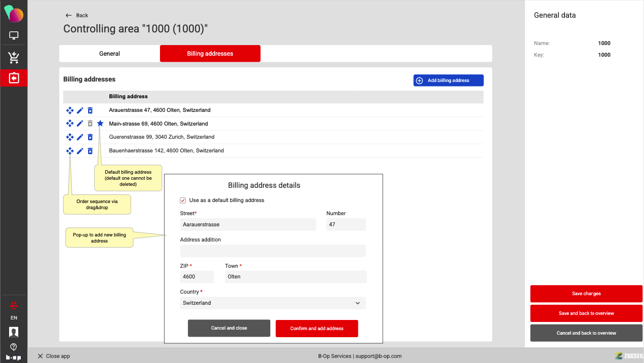This screenshot has height=363, width=644.
Task: Click Cancel and close button
Action: pos(229,328)
